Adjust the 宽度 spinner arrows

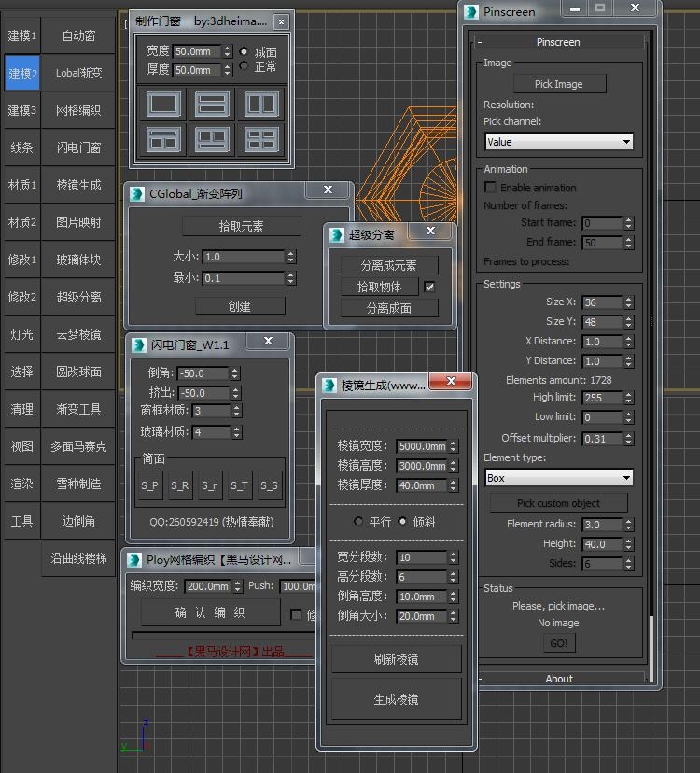(x=227, y=51)
